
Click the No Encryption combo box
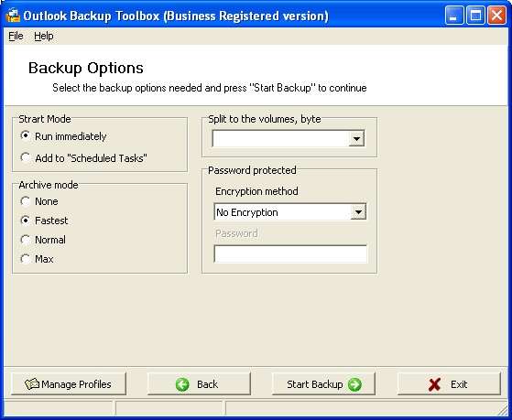pos(290,212)
